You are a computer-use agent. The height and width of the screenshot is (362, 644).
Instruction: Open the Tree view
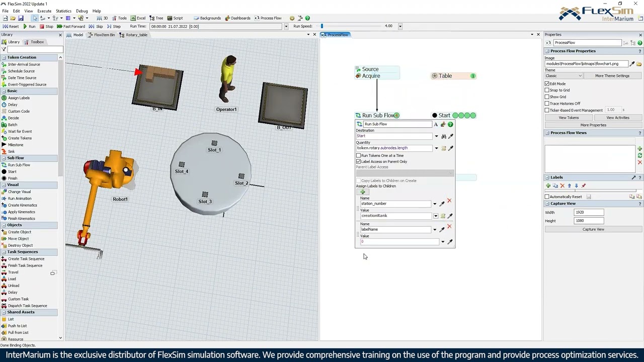[157, 18]
